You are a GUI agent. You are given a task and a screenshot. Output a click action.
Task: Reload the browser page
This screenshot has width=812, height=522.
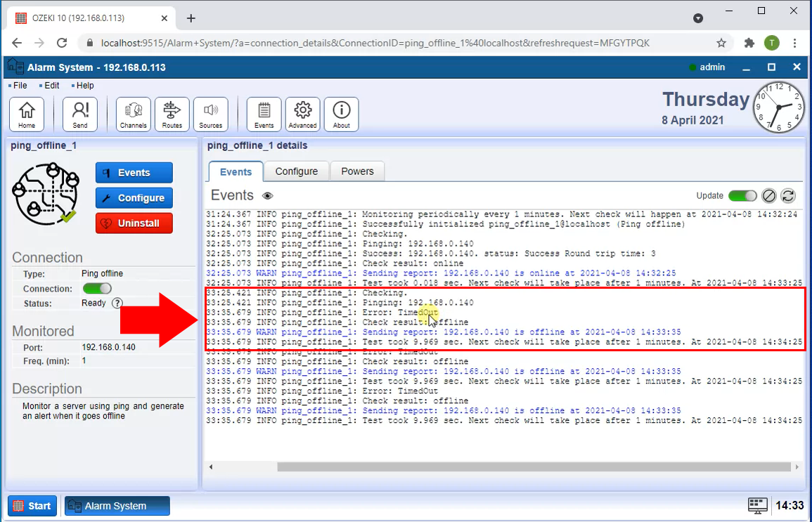point(62,43)
